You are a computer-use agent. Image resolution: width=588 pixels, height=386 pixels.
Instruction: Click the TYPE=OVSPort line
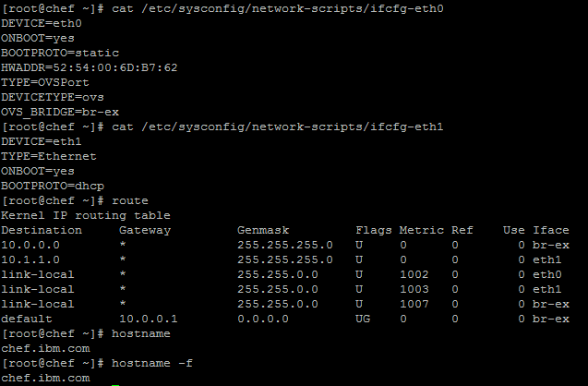45,82
